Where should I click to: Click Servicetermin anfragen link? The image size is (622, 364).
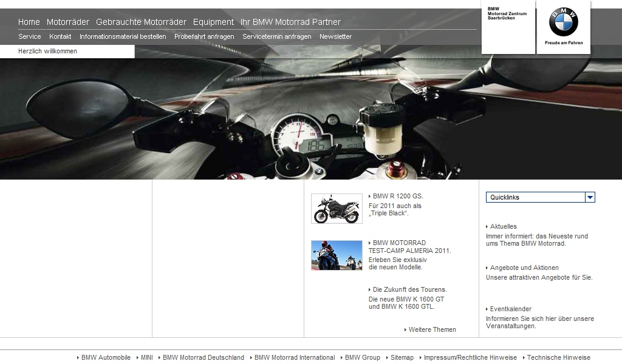click(277, 36)
